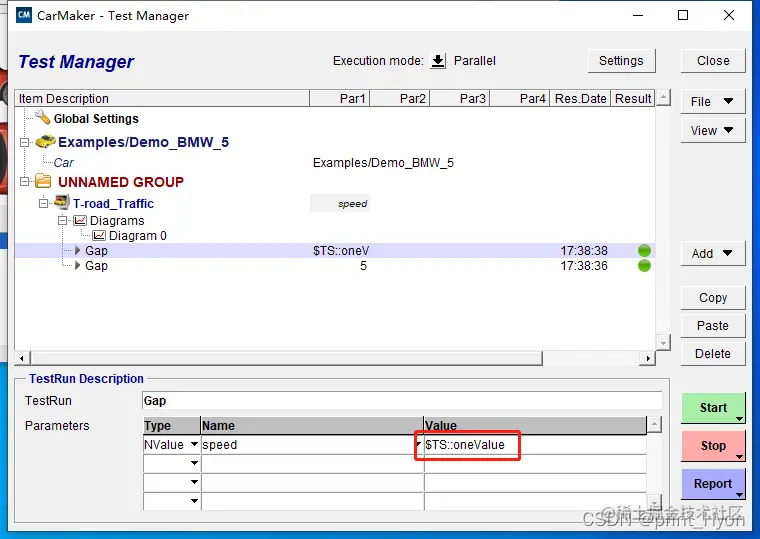Collapse the T-road_Traffic node
The width and height of the screenshot is (760, 539).
43,203
